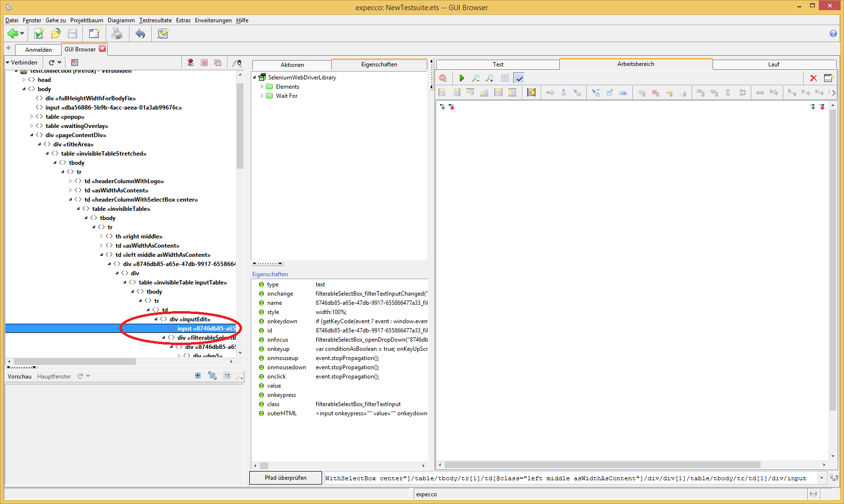The height and width of the screenshot is (504, 844).
Task: Collapse the body tree node
Action: [x=24, y=89]
